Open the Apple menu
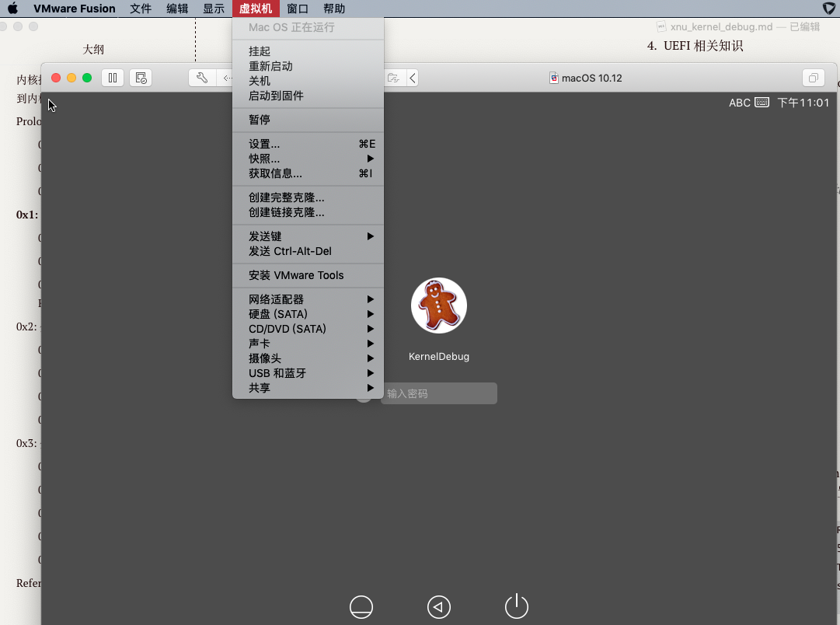 click(12, 8)
